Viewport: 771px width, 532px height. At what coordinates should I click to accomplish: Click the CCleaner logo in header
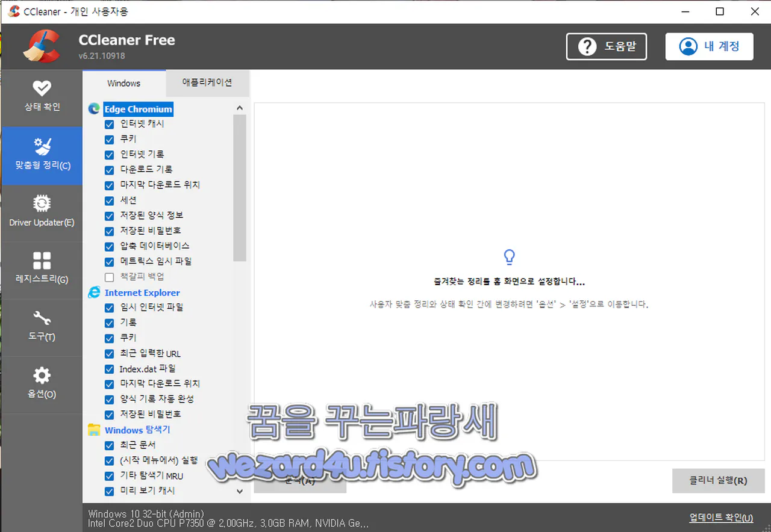coord(42,46)
